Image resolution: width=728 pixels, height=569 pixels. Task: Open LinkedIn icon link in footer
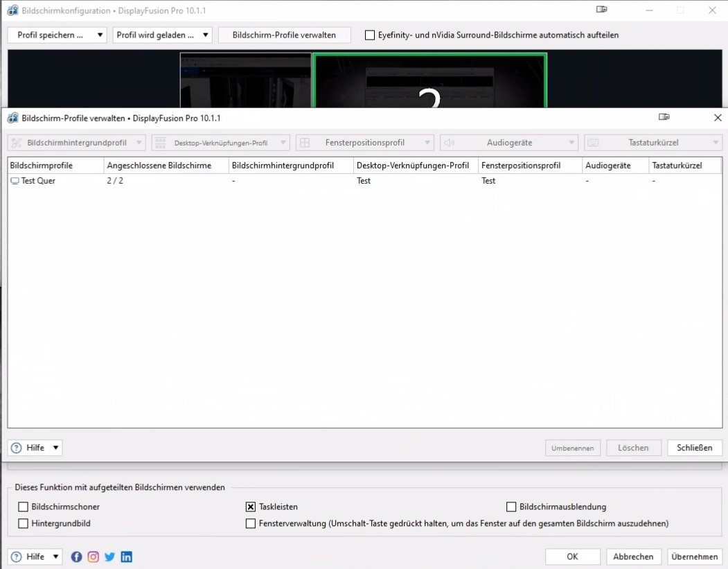point(126,557)
